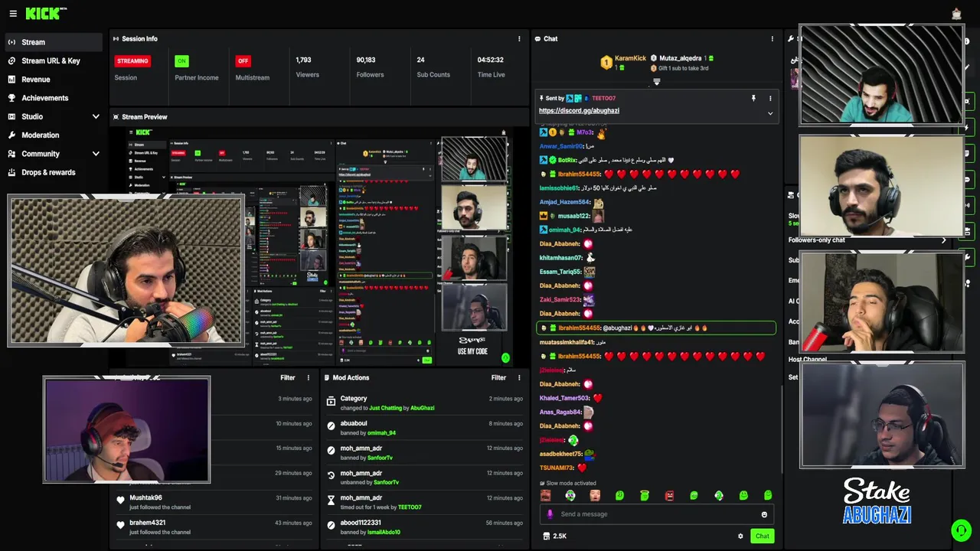Open the emoji picker smiley
Screen dimensions: 980x551
[x=764, y=514]
